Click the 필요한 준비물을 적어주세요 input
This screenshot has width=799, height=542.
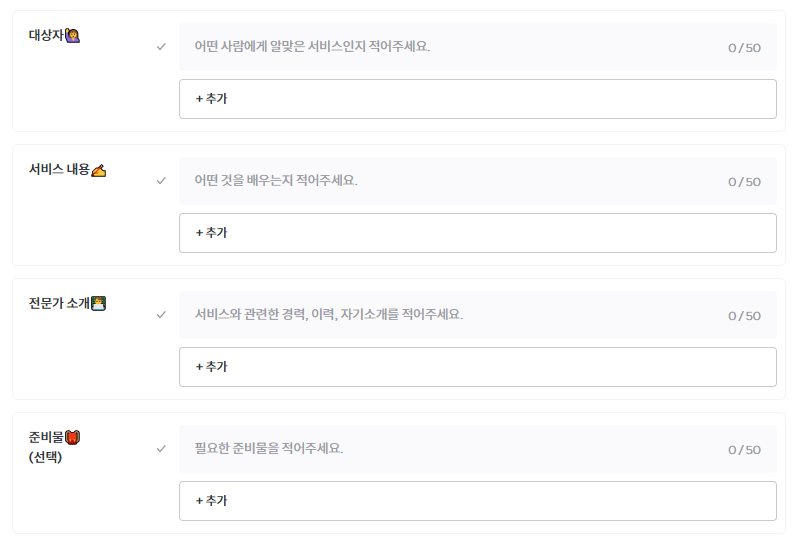pyautogui.click(x=477, y=449)
